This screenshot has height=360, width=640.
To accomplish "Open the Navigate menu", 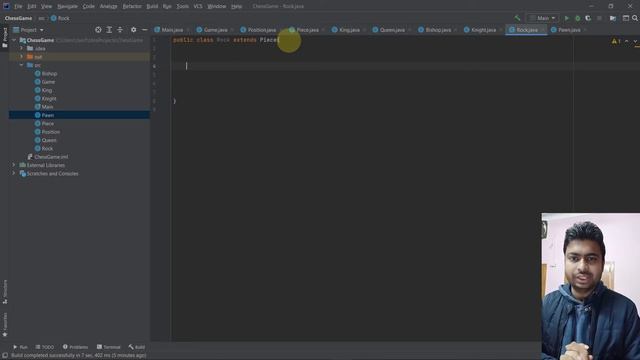I will [67, 6].
